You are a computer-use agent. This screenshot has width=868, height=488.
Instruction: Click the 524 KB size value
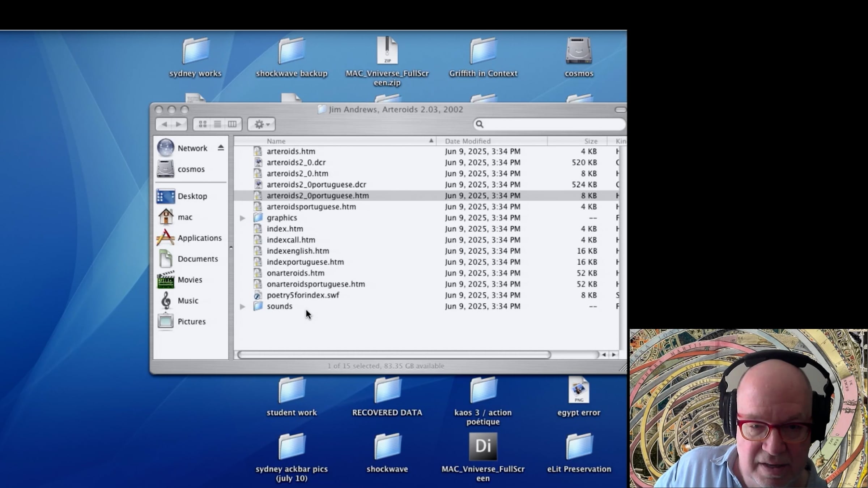pyautogui.click(x=584, y=185)
